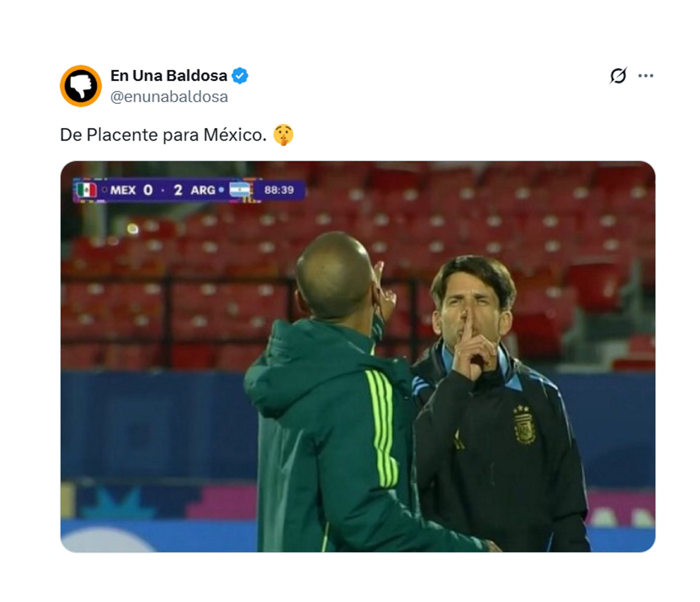Open the three-dot more options menu
700x602 pixels.
[x=646, y=76]
